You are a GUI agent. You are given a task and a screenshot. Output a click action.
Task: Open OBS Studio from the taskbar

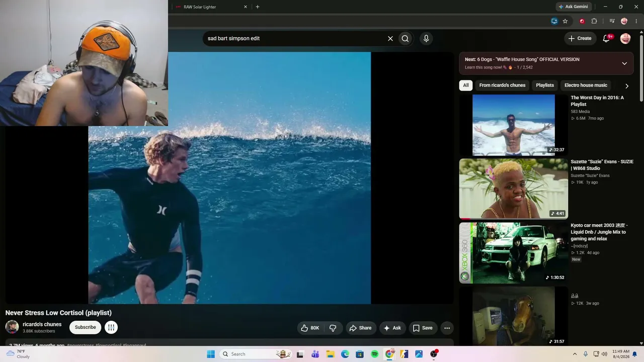point(434,354)
